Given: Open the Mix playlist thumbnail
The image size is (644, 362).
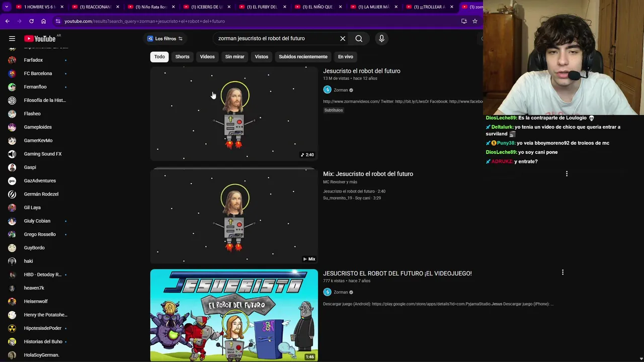Looking at the screenshot, I should pos(234,216).
